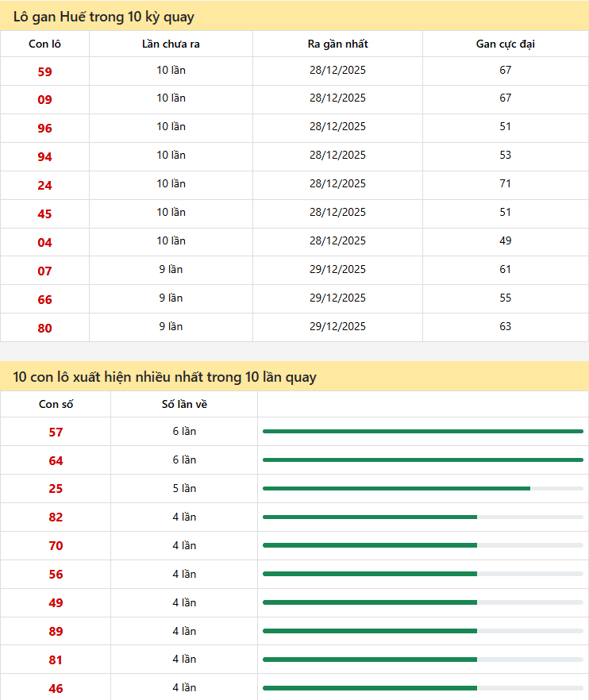Click the 'Gan cực đại' column header
Image resolution: width=589 pixels, height=700 pixels.
(x=505, y=44)
